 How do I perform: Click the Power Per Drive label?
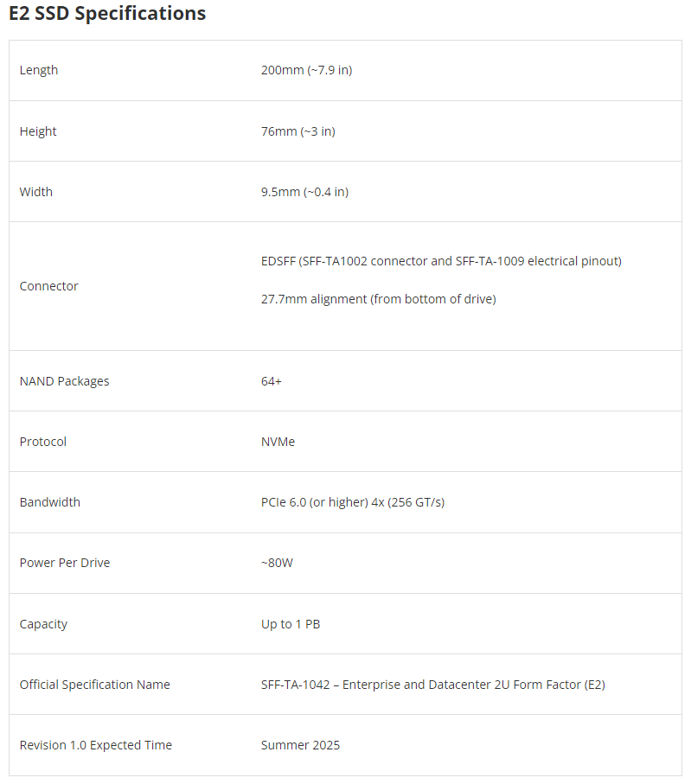pyautogui.click(x=64, y=563)
